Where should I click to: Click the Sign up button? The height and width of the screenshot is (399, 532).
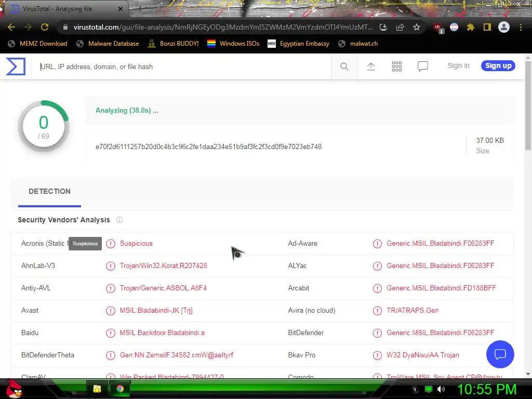click(498, 66)
